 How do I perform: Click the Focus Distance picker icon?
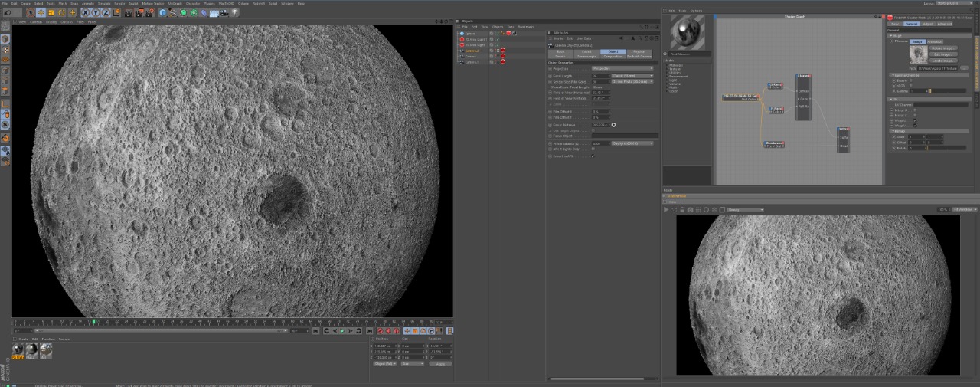coord(614,125)
